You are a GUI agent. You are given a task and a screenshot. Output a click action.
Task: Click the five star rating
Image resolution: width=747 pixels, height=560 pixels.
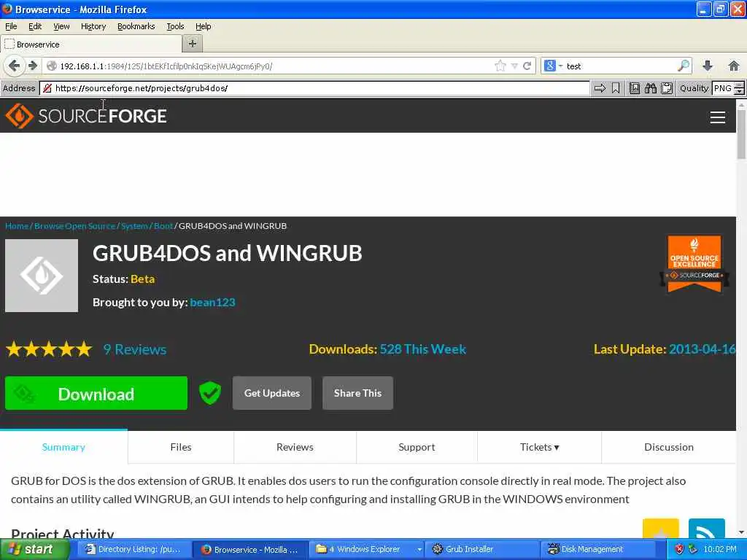(49, 349)
